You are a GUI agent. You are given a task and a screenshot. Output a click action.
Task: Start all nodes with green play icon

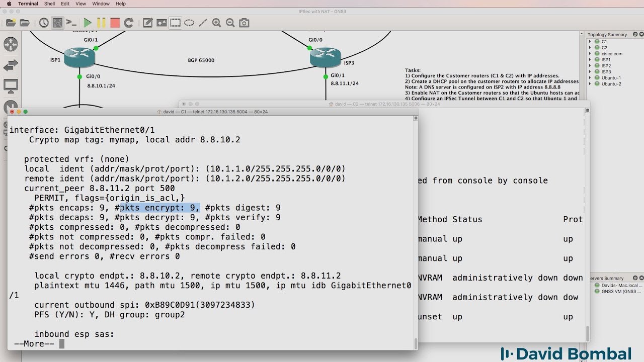tap(88, 23)
